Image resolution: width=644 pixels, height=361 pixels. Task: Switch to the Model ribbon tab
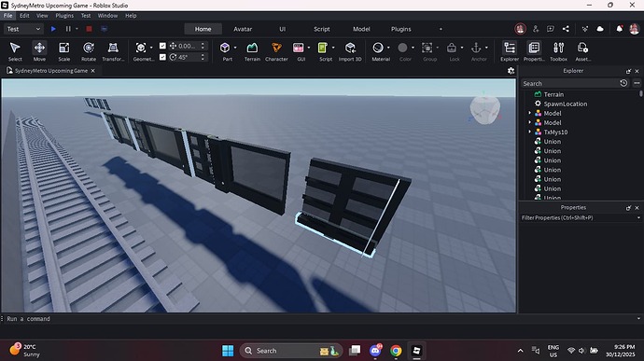361,29
